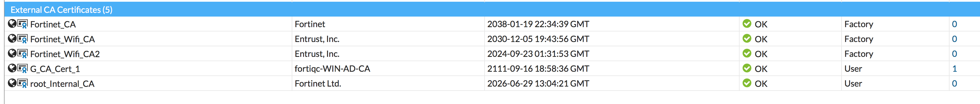
Task: Click the certificate icon beside G_CA_Cert_1
Action: click(x=23, y=69)
